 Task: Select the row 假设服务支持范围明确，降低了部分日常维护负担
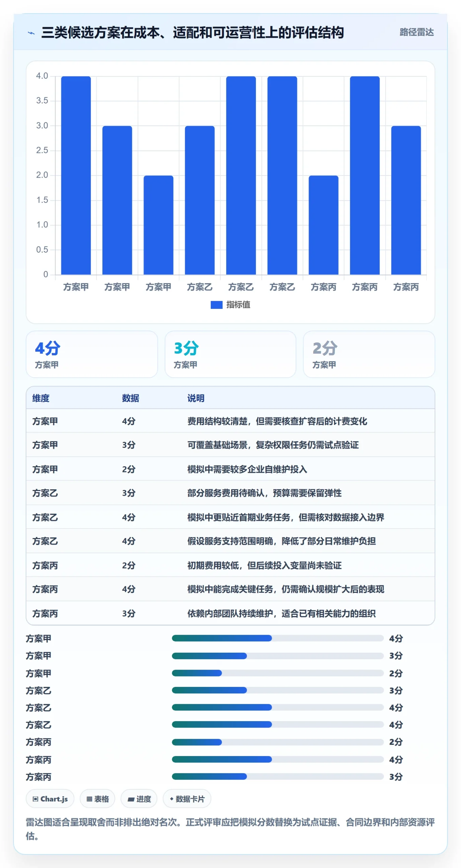(x=230, y=541)
